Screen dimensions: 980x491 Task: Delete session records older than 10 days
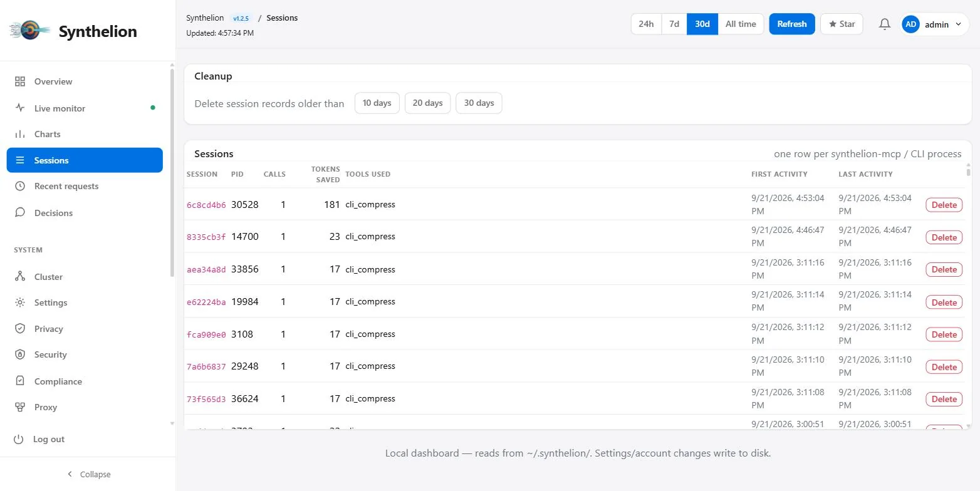coord(377,103)
